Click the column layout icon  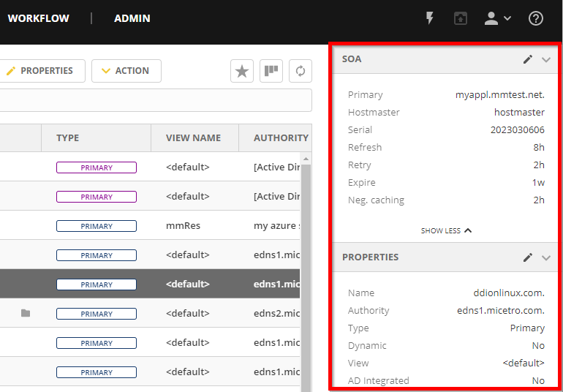tap(271, 71)
